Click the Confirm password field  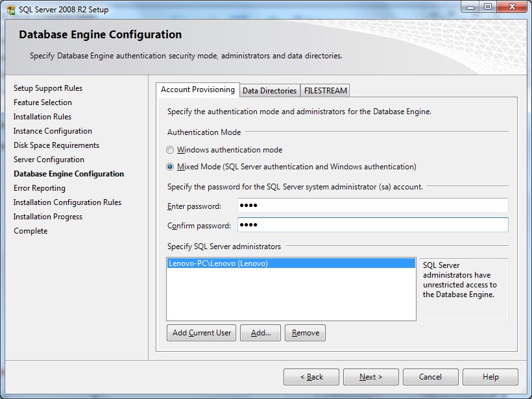(x=373, y=224)
